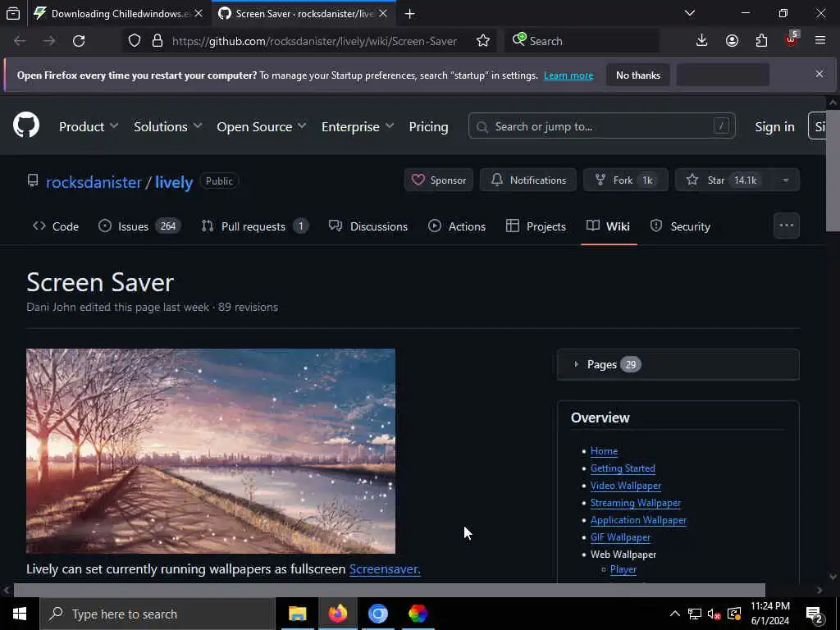
Task: Click the Firefox address bar
Action: click(314, 41)
